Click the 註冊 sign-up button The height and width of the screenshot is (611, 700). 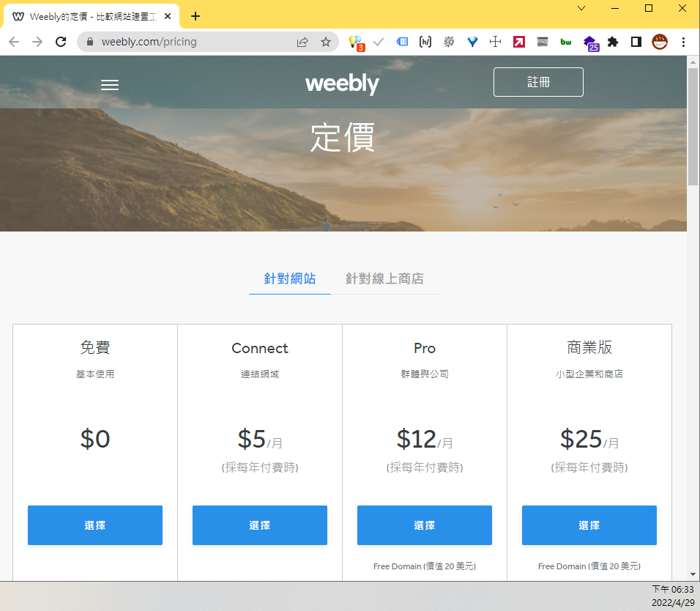tap(538, 82)
